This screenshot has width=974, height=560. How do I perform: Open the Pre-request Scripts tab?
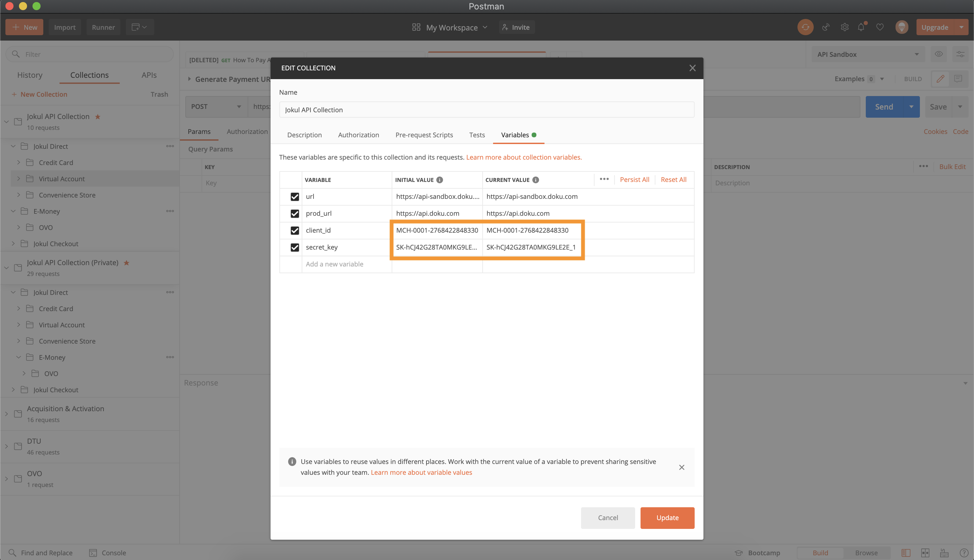pyautogui.click(x=424, y=135)
